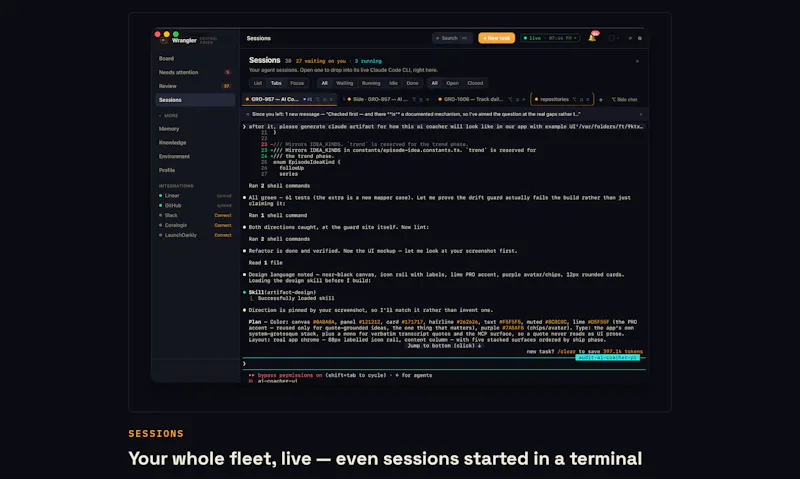Open the Live status dropdown
Screen dimensions: 800x479
pyautogui.click(x=550, y=38)
